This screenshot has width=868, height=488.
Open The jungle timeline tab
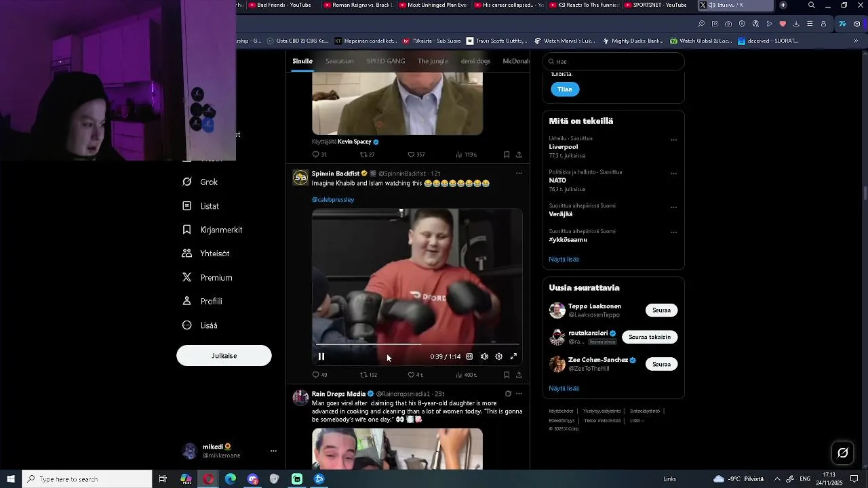coord(433,61)
